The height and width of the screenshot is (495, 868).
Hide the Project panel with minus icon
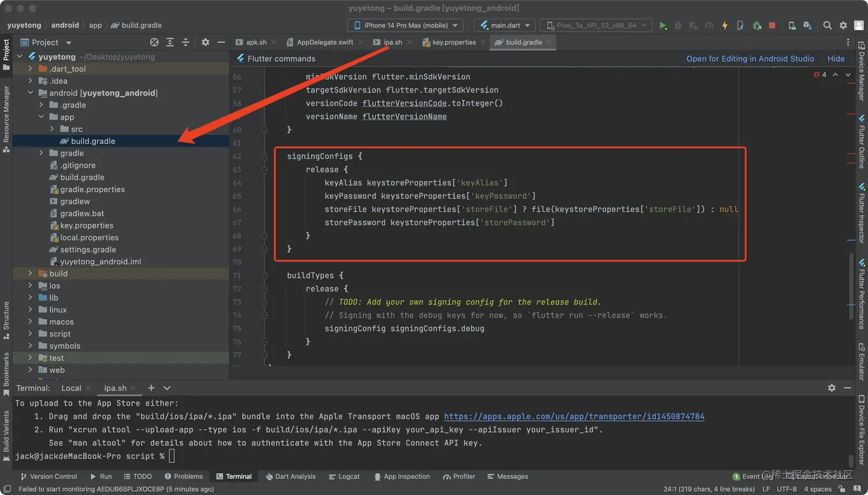pos(221,42)
